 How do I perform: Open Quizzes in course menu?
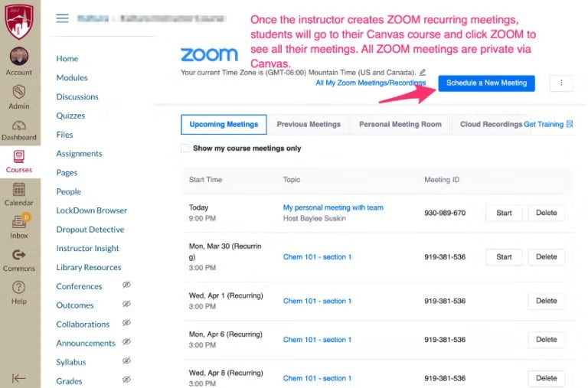[x=70, y=116]
